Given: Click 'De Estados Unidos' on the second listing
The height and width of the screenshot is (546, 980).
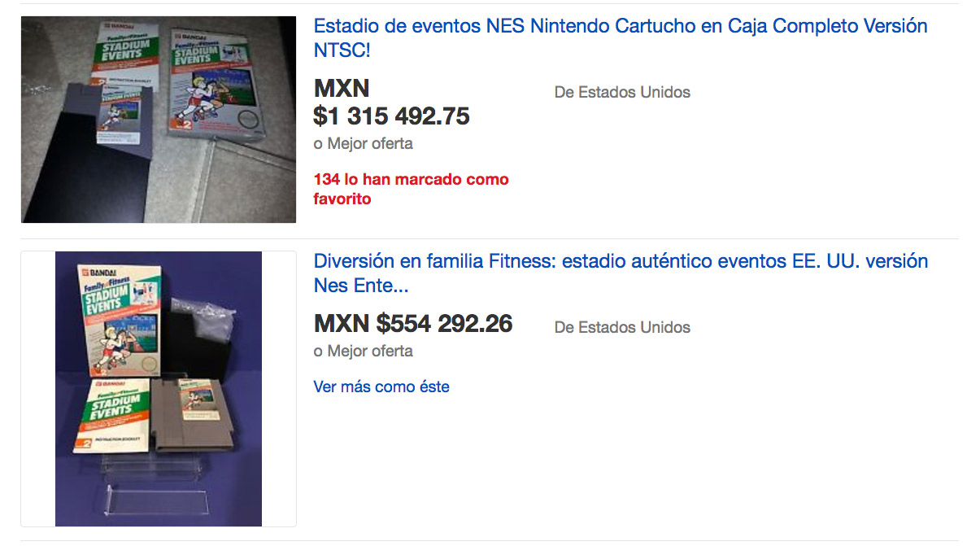Looking at the screenshot, I should click(622, 327).
